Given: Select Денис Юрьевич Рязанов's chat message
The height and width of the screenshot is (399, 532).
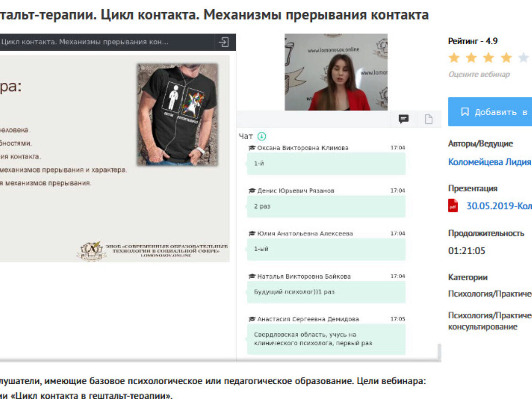Looking at the screenshot, I should point(326,206).
